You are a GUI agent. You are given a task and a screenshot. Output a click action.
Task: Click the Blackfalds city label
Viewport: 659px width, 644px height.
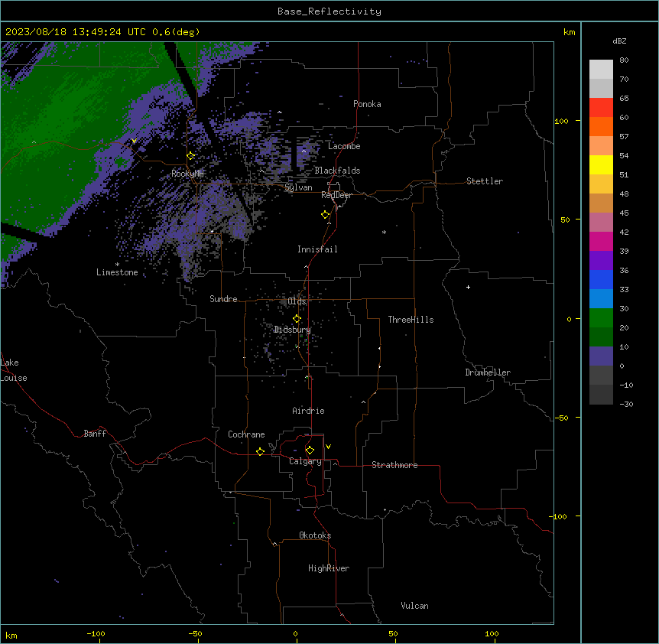click(337, 171)
